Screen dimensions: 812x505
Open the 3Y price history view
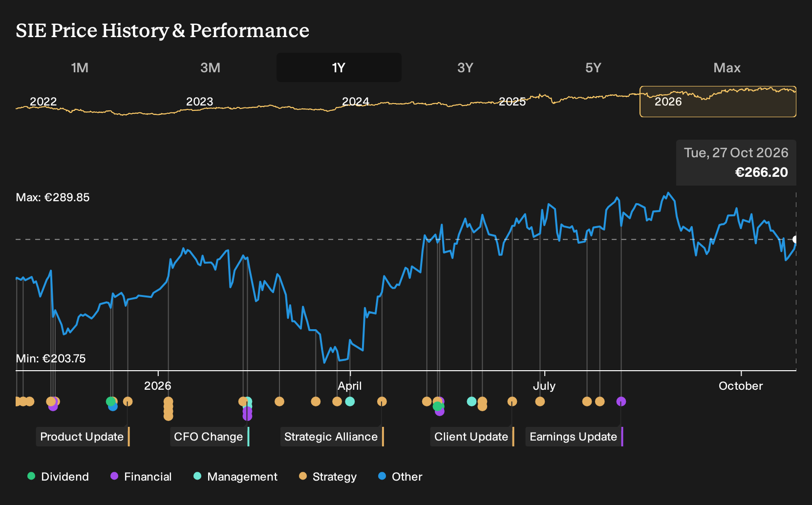(x=465, y=67)
